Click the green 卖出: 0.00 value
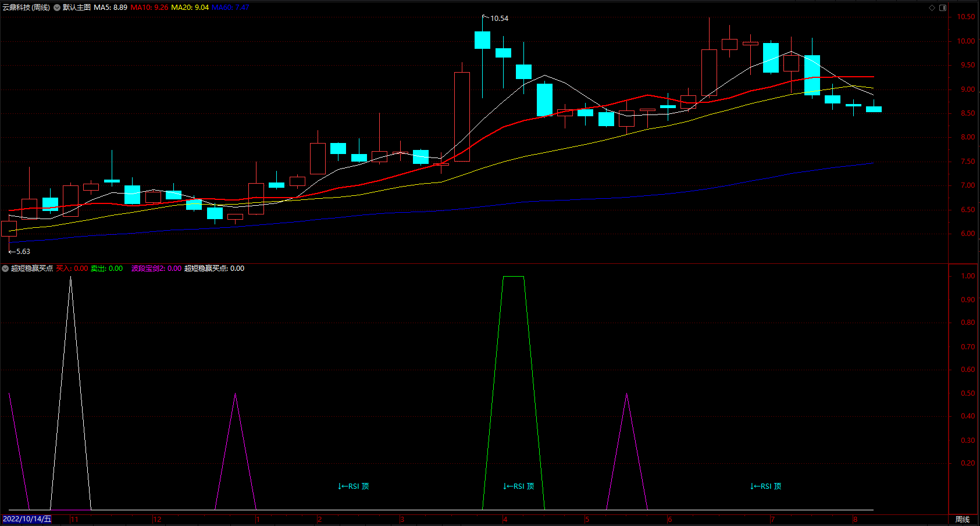The width and height of the screenshot is (980, 526). point(107,269)
